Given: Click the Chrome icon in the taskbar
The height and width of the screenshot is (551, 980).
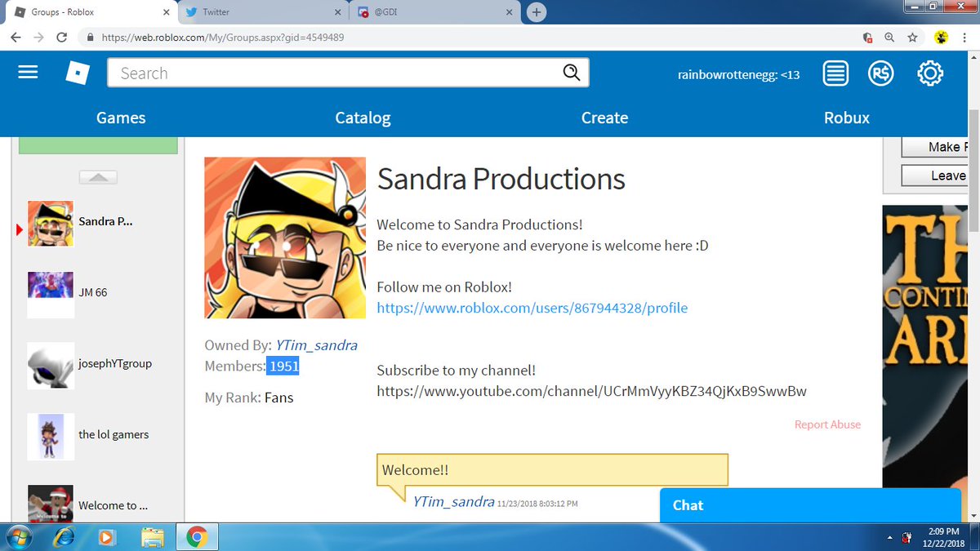Looking at the screenshot, I should tap(195, 537).
